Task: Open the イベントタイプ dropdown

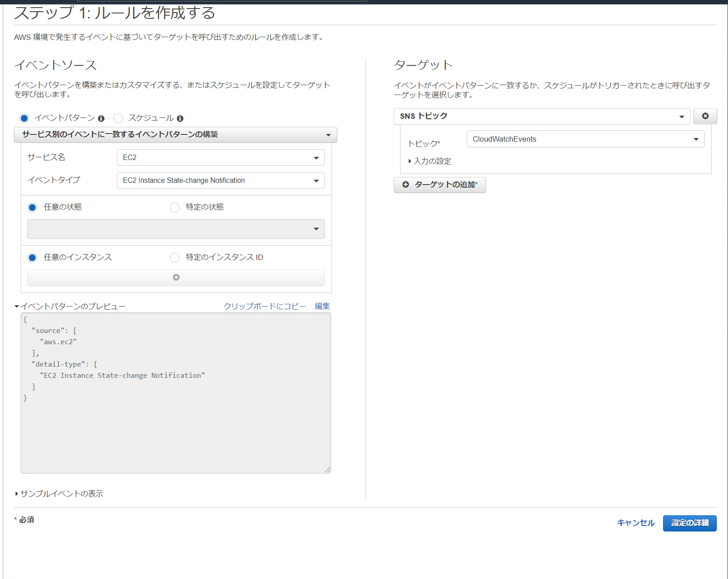Action: click(x=220, y=181)
